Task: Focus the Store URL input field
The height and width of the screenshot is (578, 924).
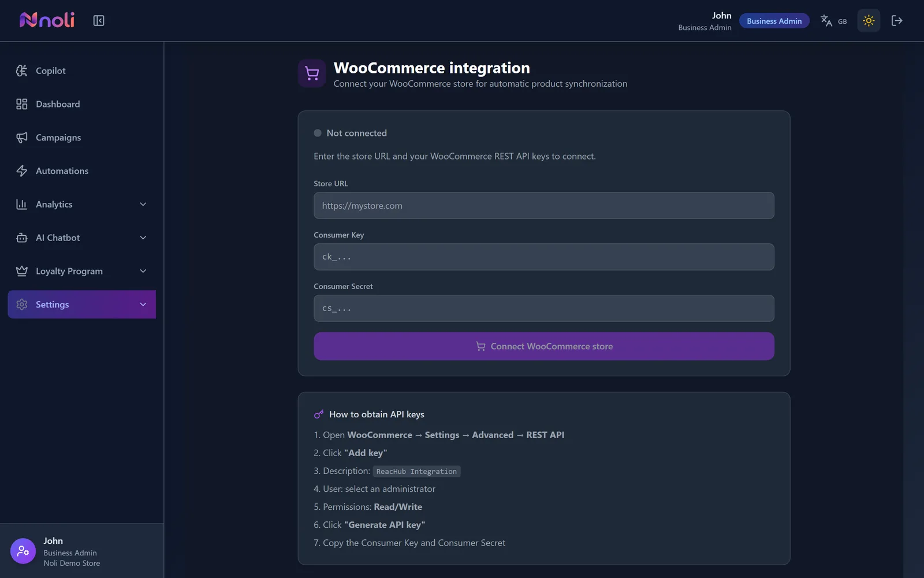Action: click(x=543, y=205)
